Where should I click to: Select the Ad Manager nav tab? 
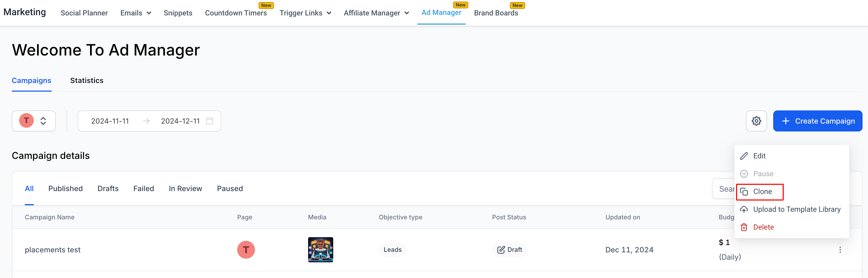[441, 13]
